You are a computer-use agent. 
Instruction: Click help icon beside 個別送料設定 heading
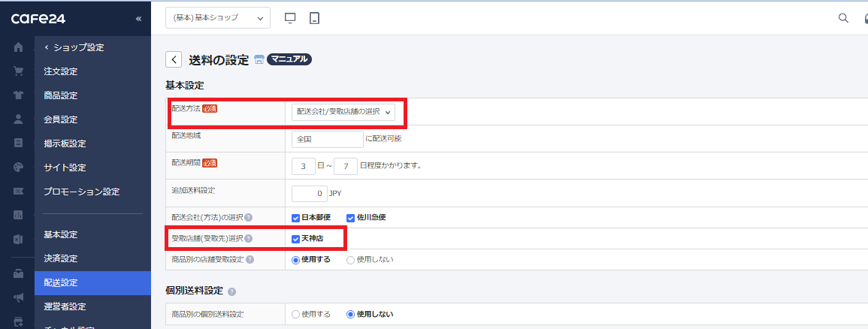[231, 291]
